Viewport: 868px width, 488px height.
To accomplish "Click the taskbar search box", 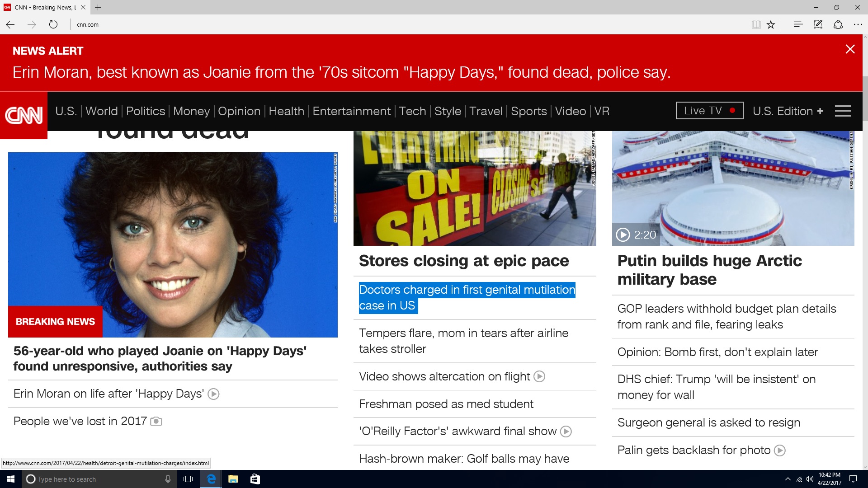I will [99, 479].
